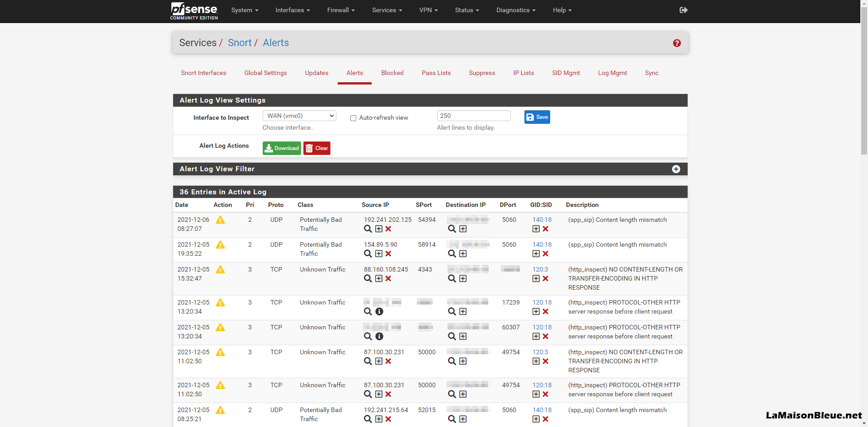Switch to the Sync tab
Image resolution: width=868 pixels, height=427 pixels.
point(651,73)
